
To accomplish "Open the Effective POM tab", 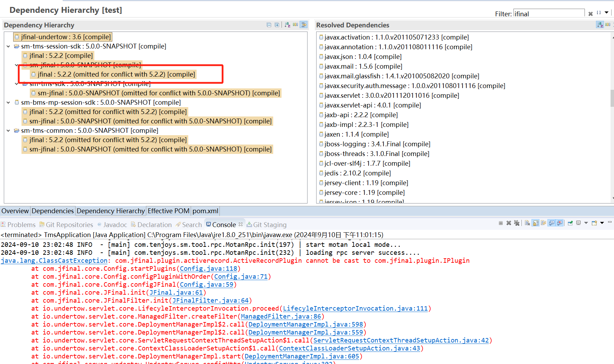I will (x=168, y=211).
